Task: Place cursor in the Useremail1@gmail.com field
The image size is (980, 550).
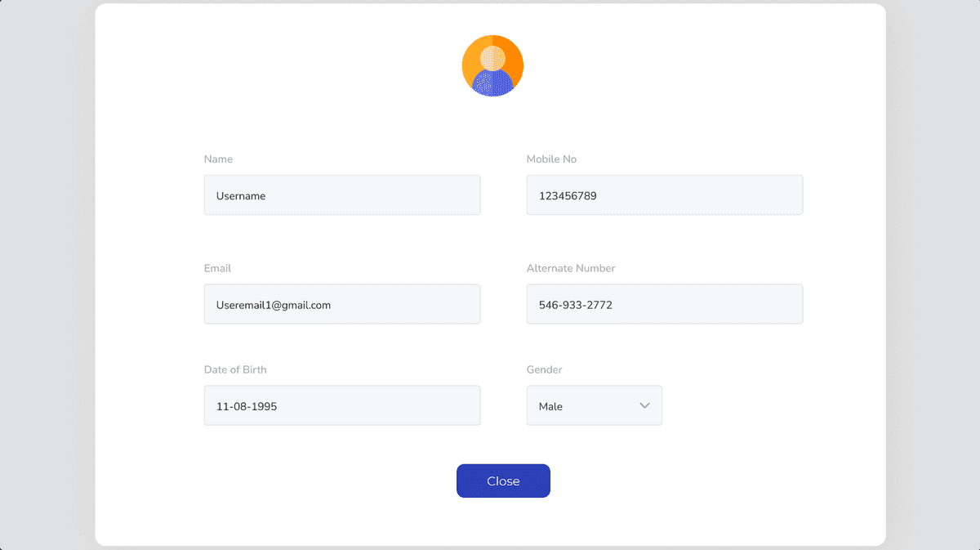Action: coord(342,304)
